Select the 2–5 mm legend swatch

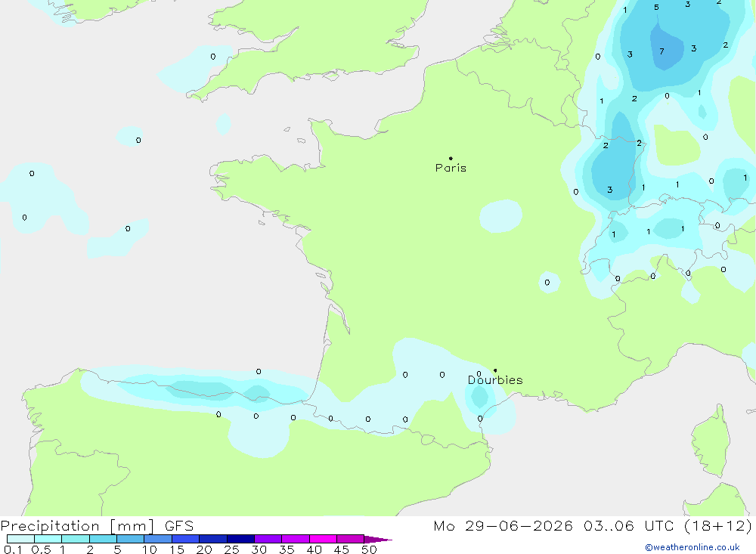103,539
